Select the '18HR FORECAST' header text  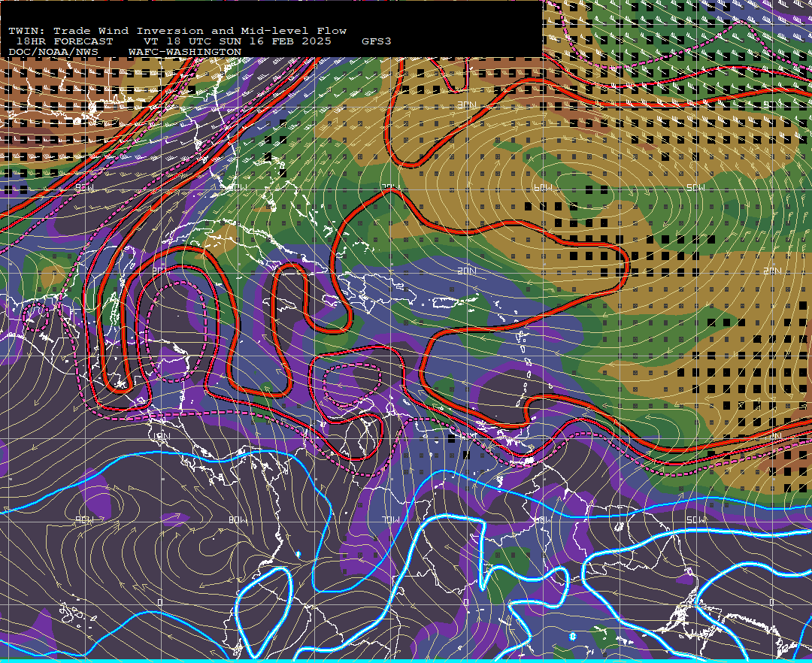pos(64,41)
